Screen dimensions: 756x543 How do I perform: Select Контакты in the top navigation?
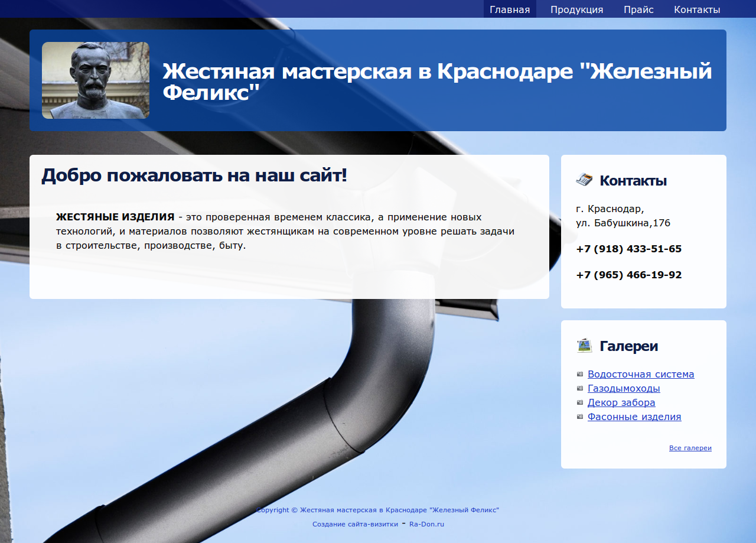[x=697, y=9]
